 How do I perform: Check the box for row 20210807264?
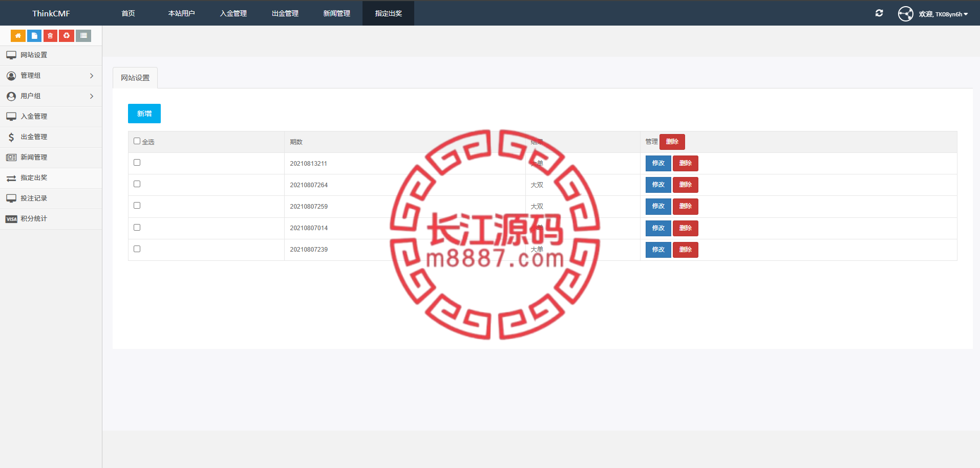click(137, 184)
